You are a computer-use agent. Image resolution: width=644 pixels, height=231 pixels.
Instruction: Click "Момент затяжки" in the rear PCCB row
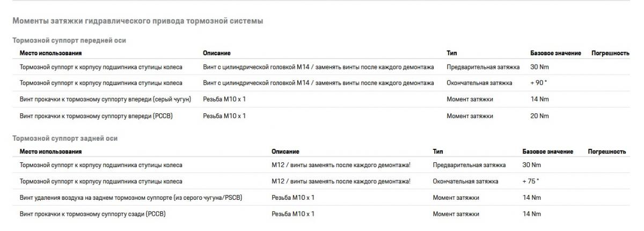click(x=456, y=214)
